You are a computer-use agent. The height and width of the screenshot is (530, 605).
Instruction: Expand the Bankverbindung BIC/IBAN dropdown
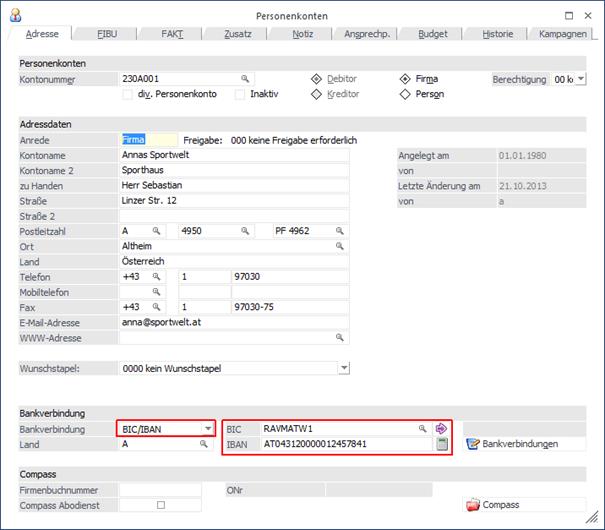click(208, 428)
